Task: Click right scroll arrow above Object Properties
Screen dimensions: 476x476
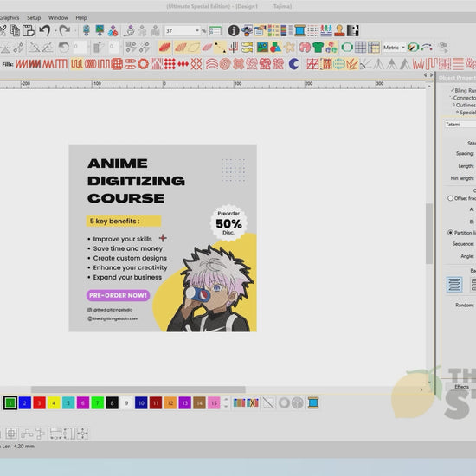Action: (431, 74)
